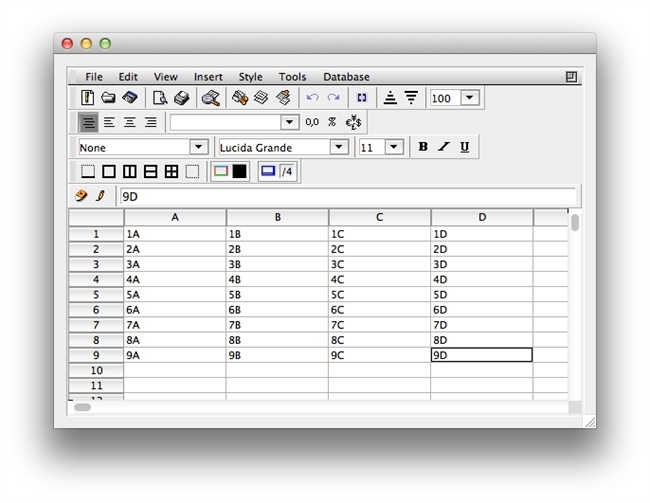Click the redo arrow icon
The width and height of the screenshot is (650, 503).
(x=333, y=98)
